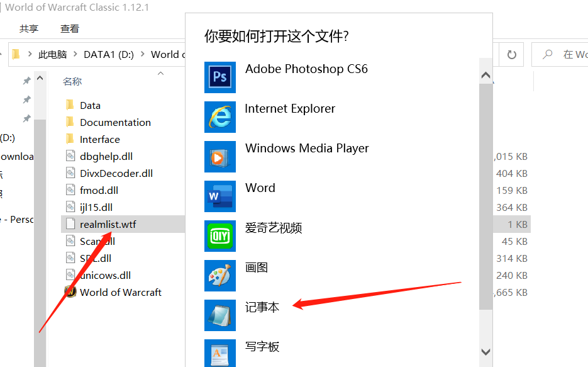
Task: Navigate to DATA1 (D:) in the breadcrumb
Action: pos(109,55)
